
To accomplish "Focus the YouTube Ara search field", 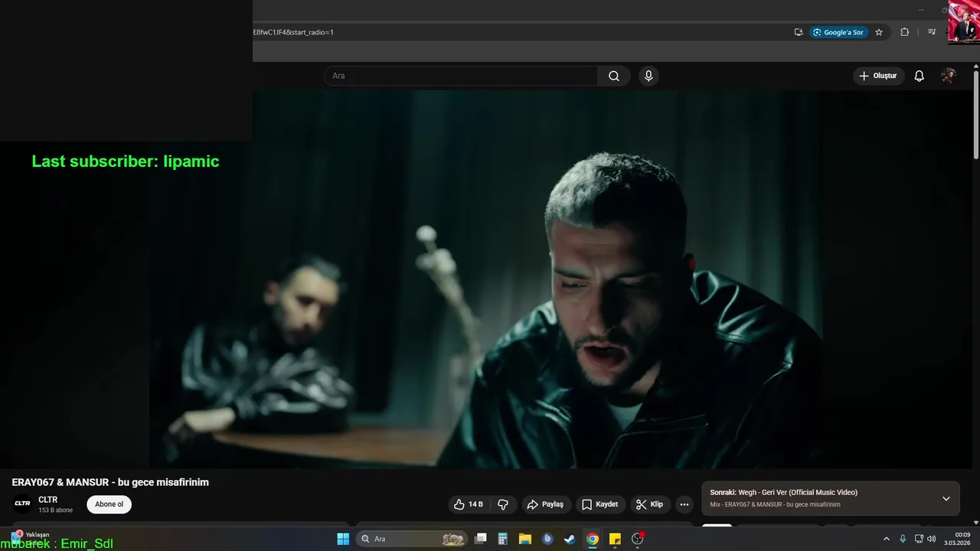I will [461, 76].
